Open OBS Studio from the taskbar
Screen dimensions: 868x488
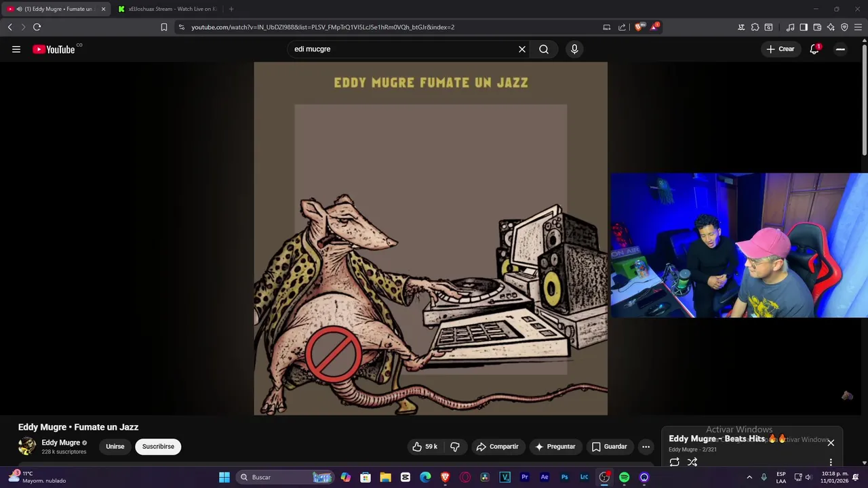point(604,477)
